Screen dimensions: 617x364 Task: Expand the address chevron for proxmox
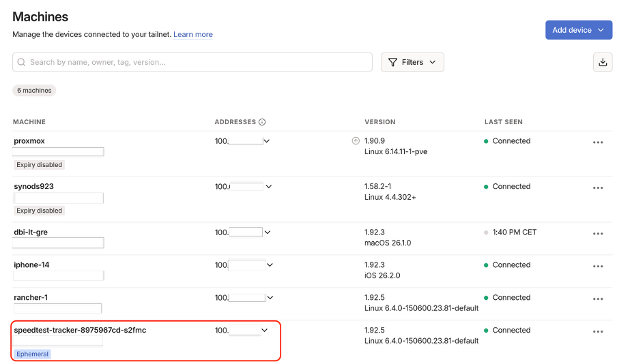tap(267, 141)
